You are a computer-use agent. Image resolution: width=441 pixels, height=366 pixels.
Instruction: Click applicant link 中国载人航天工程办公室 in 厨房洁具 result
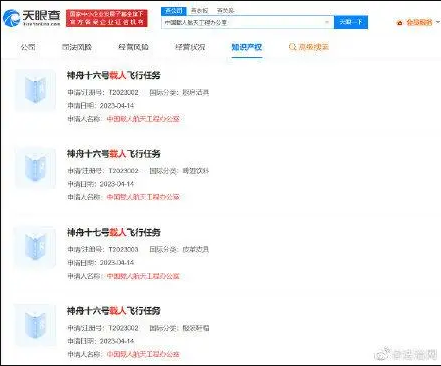tap(143, 119)
